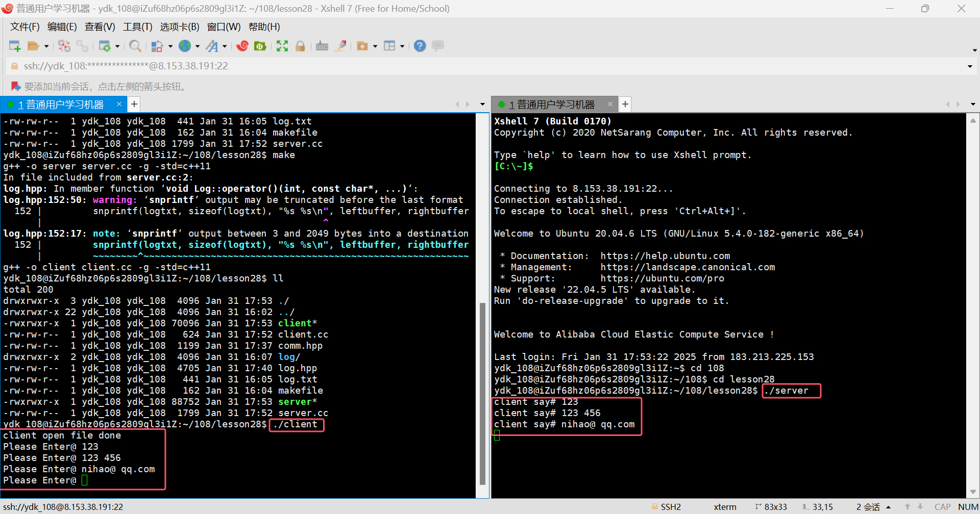Close the left pane session tab
Image resolution: width=980 pixels, height=514 pixels.
point(119,104)
